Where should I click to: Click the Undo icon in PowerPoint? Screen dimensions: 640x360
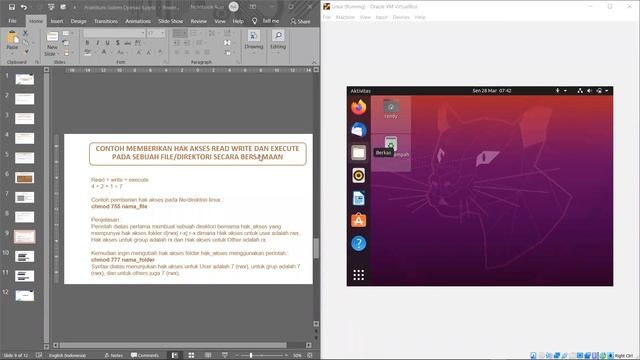pos(24,7)
